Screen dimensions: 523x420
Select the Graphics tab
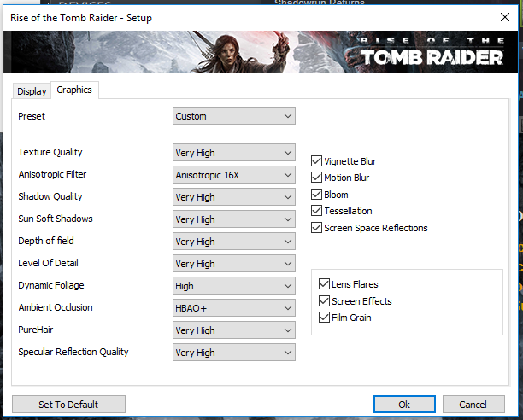pyautogui.click(x=74, y=90)
